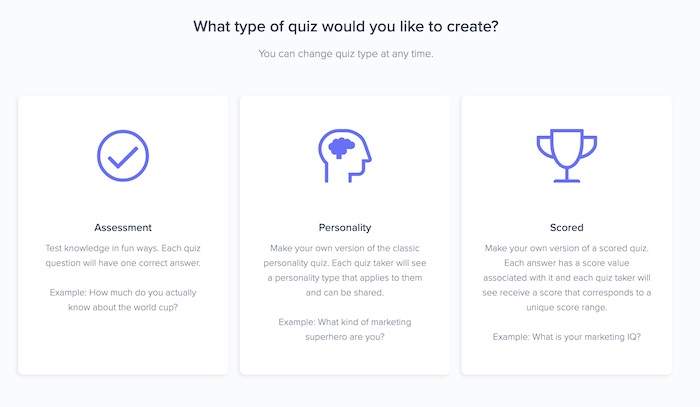Select the Personality quiz type title

click(345, 228)
